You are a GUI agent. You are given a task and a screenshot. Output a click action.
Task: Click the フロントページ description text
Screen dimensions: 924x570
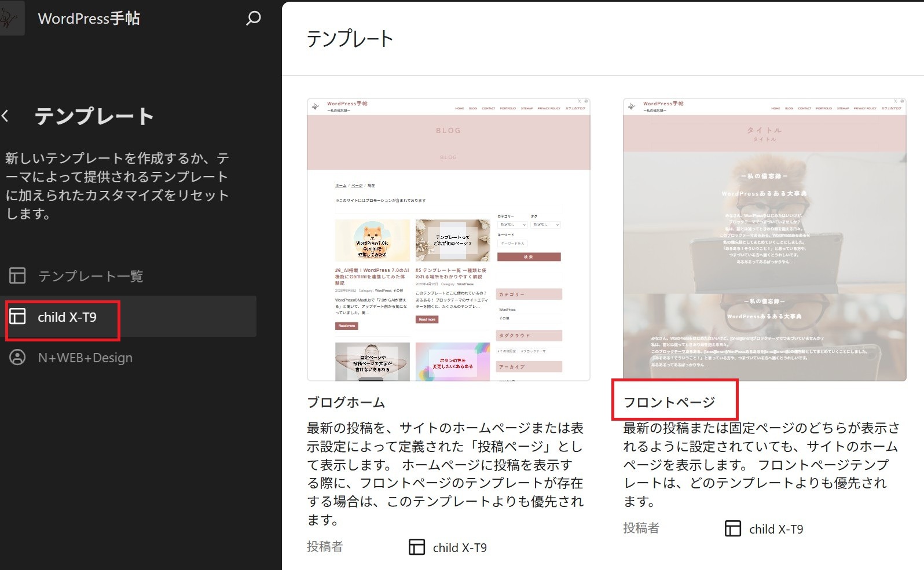761,464
